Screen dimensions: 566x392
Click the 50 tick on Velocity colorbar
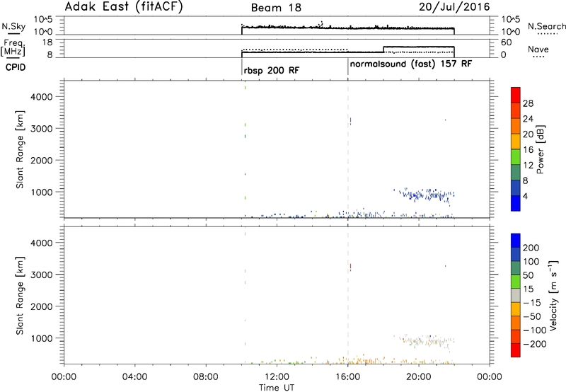coord(528,275)
